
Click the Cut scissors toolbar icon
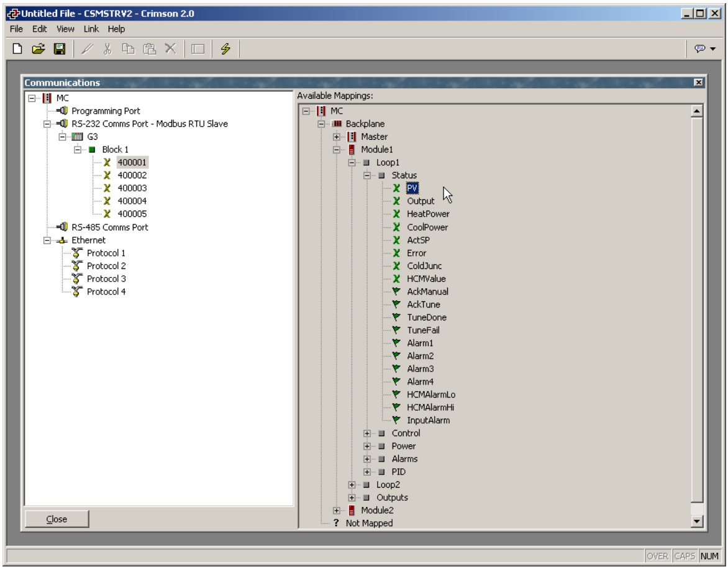click(107, 48)
